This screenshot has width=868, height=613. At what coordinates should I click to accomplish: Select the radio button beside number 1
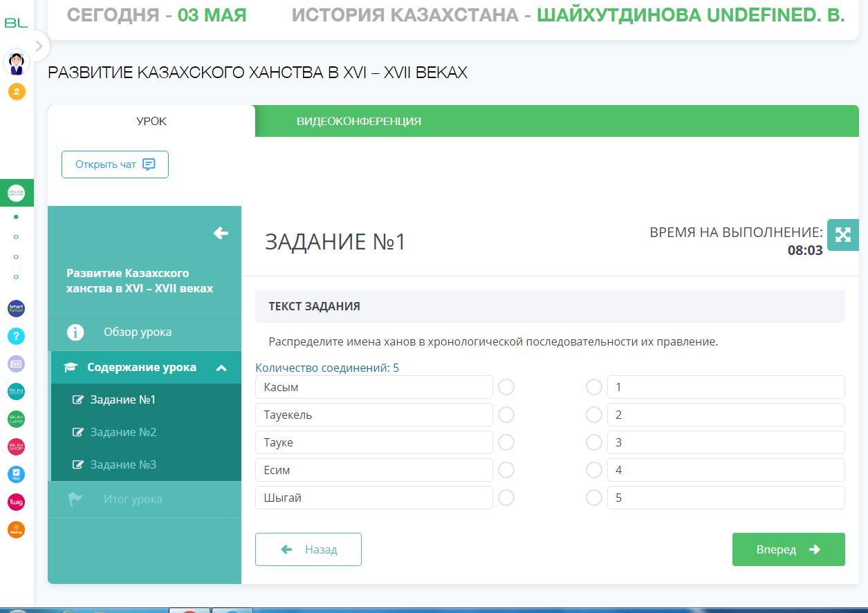[x=593, y=387]
